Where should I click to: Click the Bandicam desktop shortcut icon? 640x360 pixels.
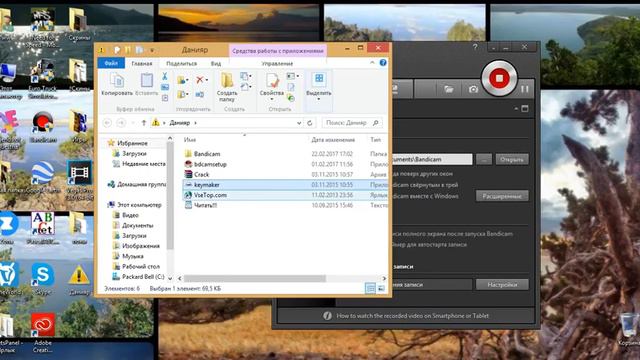click(43, 122)
